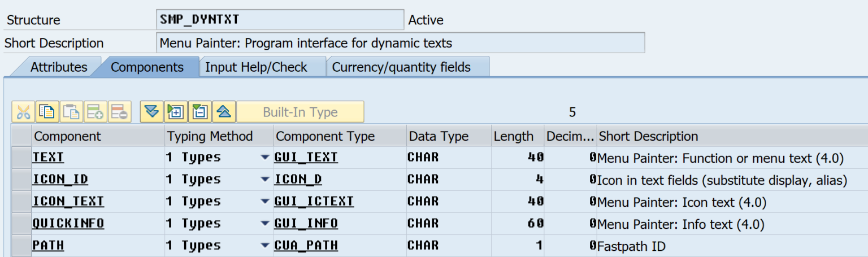The width and height of the screenshot is (868, 257).
Task: Click the Collapse All double-up-arrow icon
Action: pos(224,112)
